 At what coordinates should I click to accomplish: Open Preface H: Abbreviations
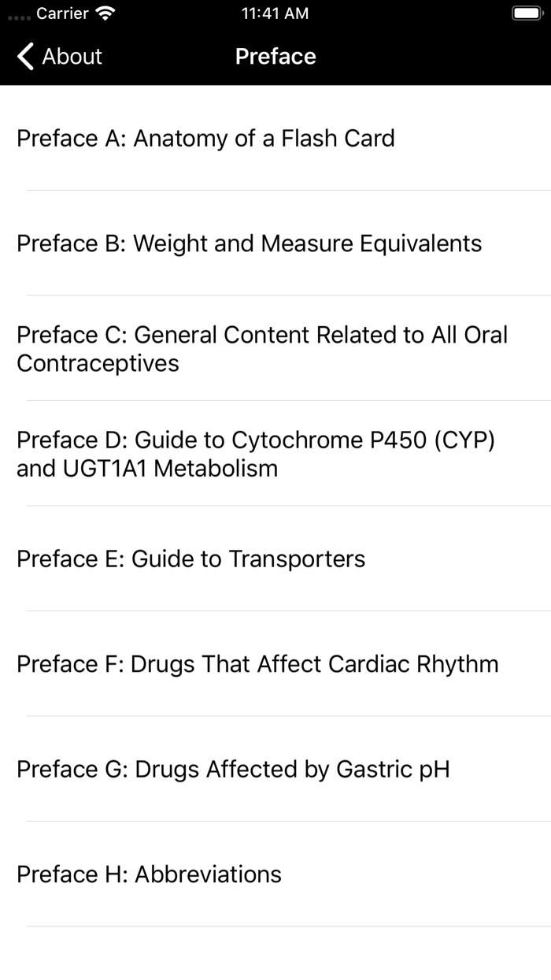[x=148, y=874]
